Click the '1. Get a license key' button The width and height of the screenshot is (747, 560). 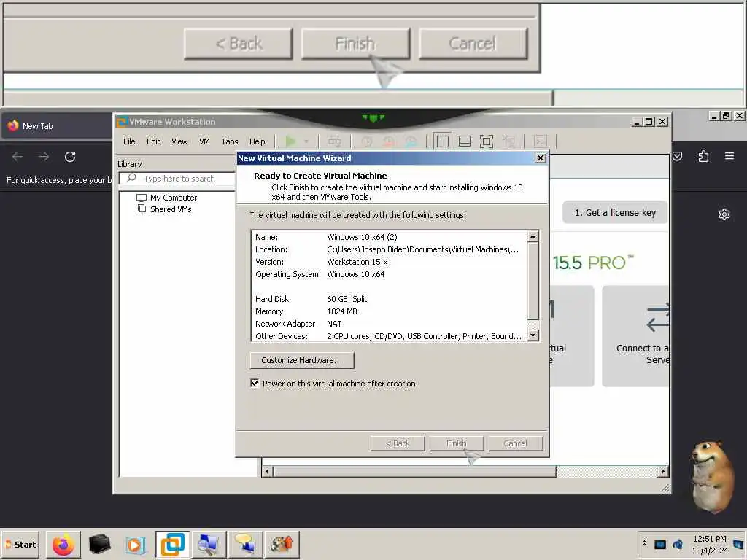(615, 213)
